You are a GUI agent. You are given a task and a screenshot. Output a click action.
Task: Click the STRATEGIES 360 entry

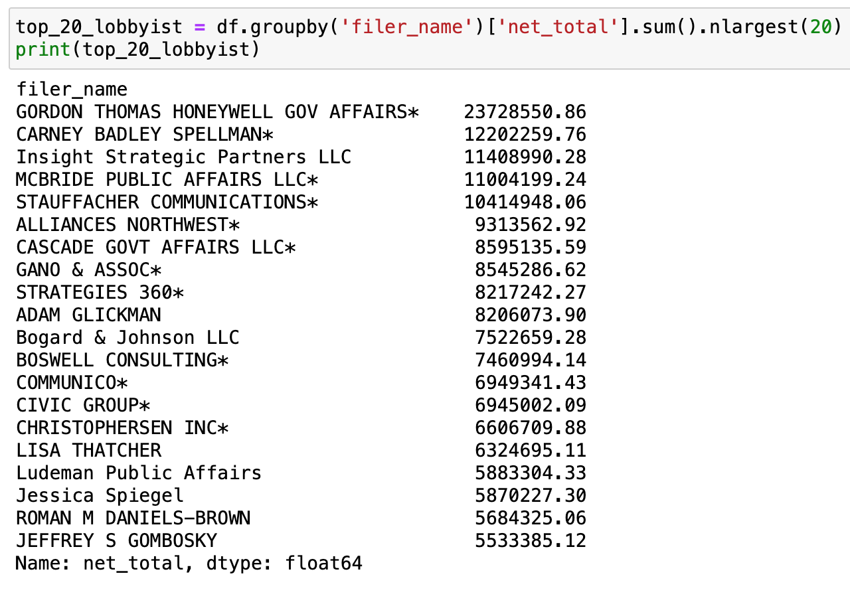coord(100,293)
